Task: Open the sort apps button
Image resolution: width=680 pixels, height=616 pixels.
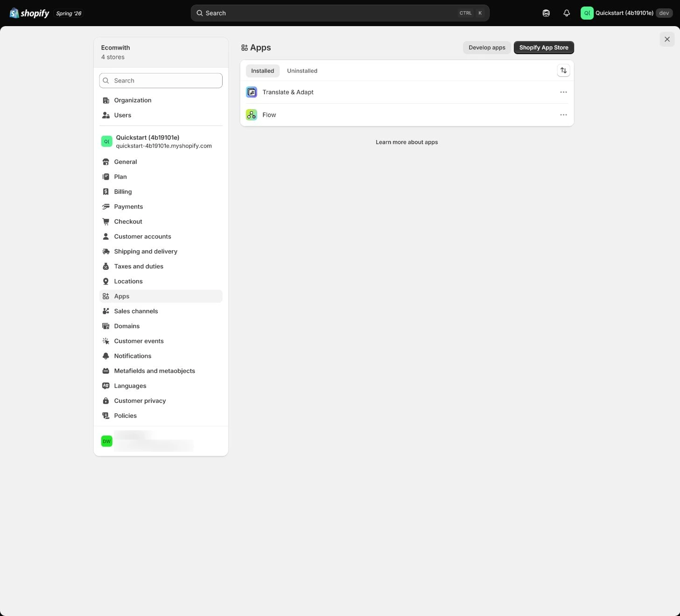Action: click(x=563, y=70)
